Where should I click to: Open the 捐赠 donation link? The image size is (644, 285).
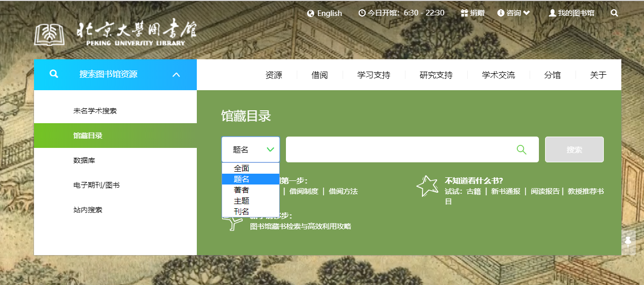point(477,13)
